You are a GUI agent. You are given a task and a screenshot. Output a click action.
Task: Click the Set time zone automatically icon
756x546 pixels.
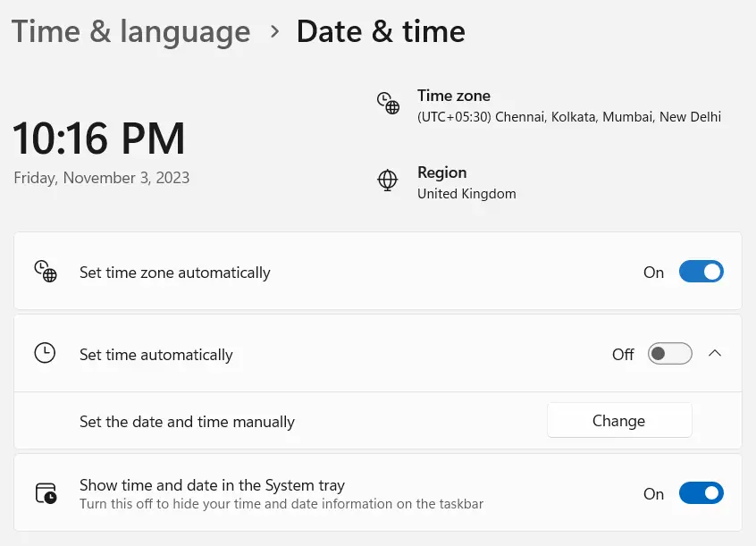(45, 272)
